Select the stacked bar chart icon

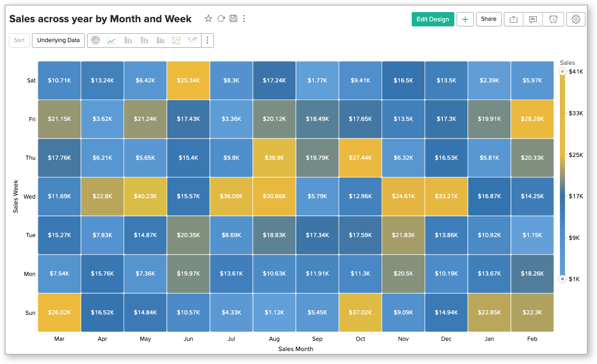(144, 40)
